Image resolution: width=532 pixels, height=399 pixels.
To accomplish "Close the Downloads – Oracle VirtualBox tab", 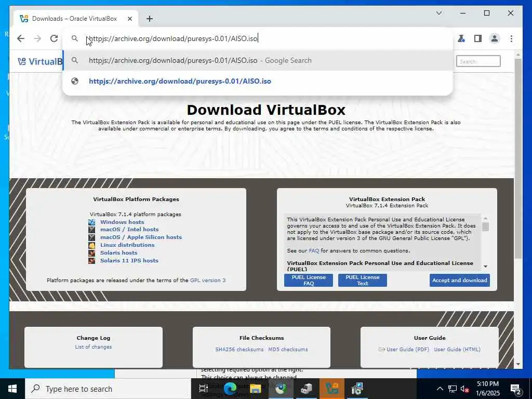I will [129, 19].
